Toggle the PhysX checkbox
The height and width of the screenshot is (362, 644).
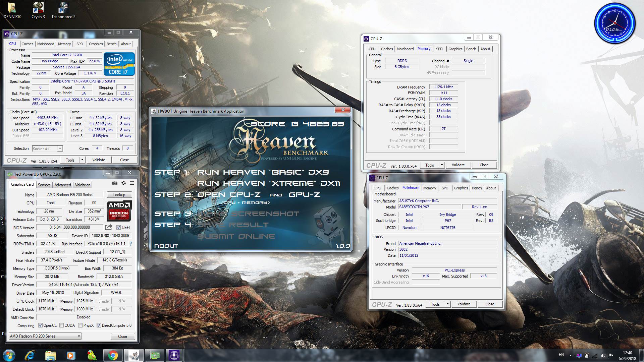80,325
